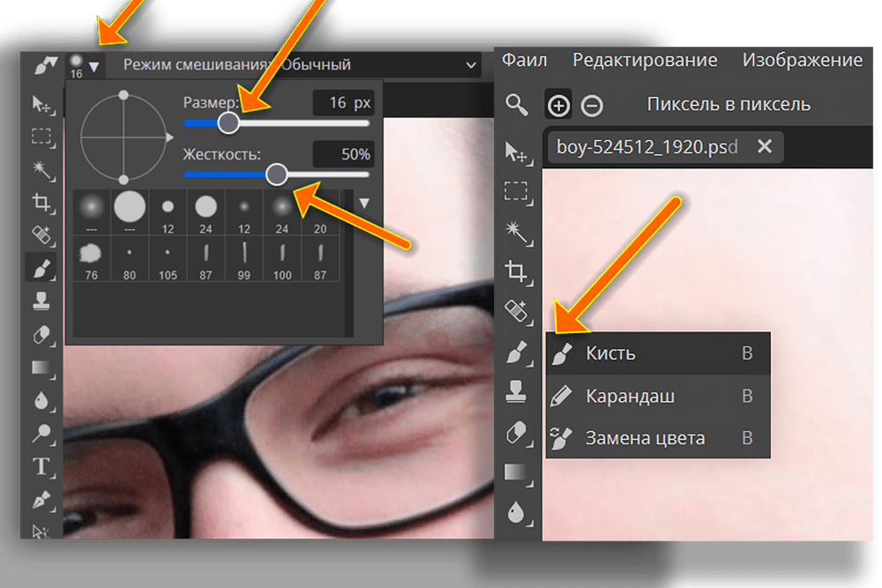This screenshot has width=882, height=588.
Task: Choose the Crop tool in left toolbar
Action: (x=42, y=203)
